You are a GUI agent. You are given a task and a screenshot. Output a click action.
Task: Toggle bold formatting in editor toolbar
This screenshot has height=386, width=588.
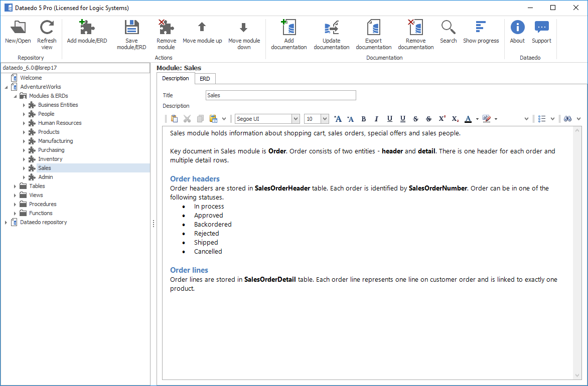364,119
